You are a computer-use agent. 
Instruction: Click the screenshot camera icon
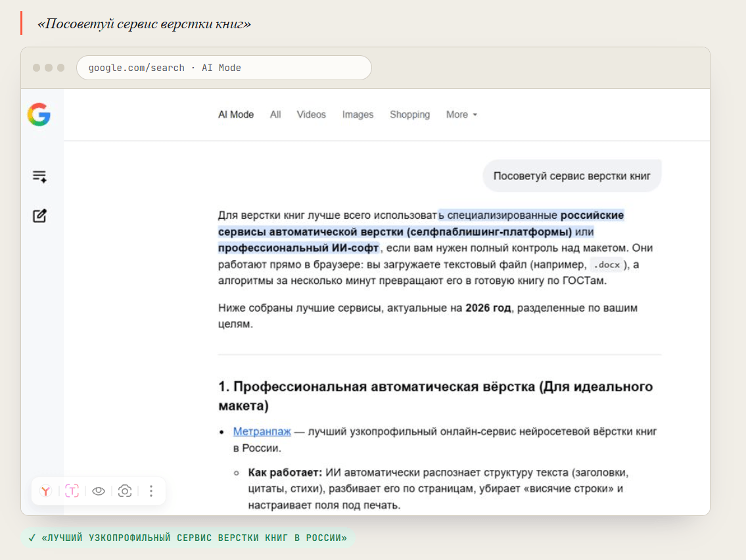pos(125,491)
